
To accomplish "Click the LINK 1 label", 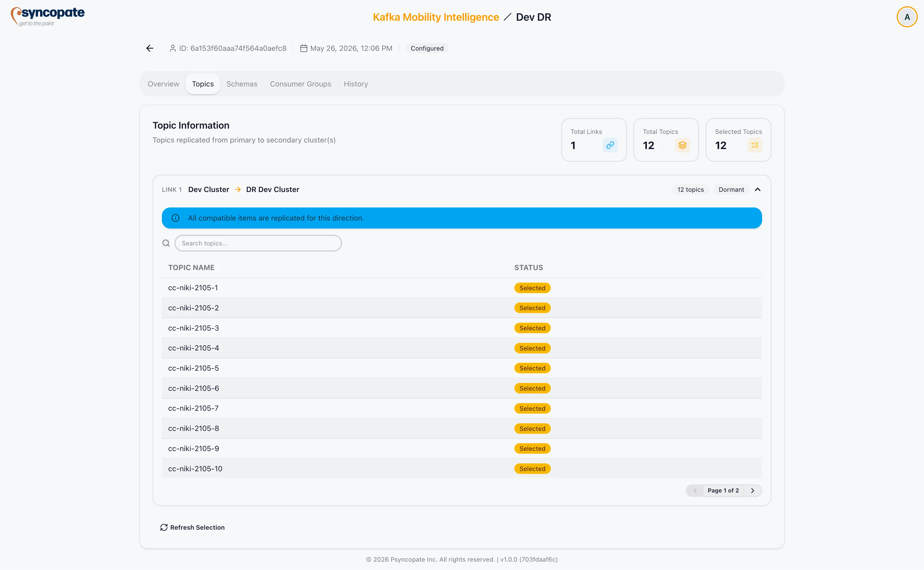I will (x=172, y=190).
